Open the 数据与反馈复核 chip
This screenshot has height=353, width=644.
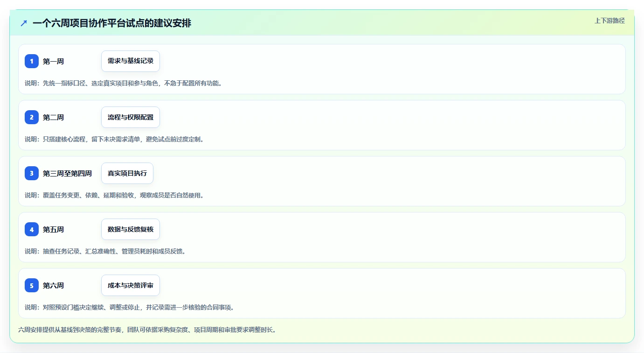click(x=131, y=229)
